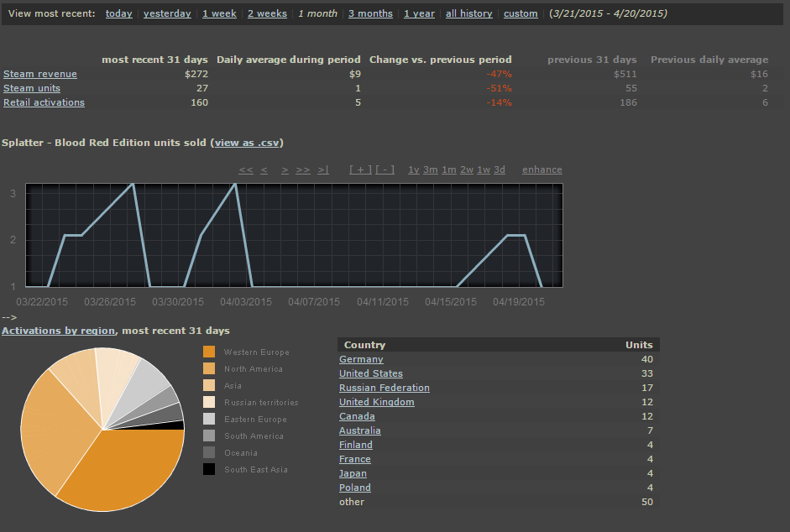Click the 'enhance' chart link
The height and width of the screenshot is (532, 790).
[542, 170]
